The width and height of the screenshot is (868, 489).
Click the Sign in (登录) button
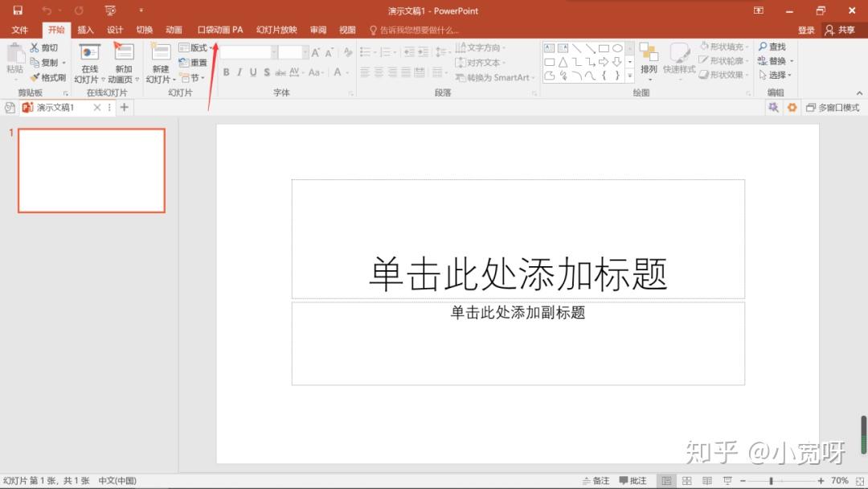[806, 30]
